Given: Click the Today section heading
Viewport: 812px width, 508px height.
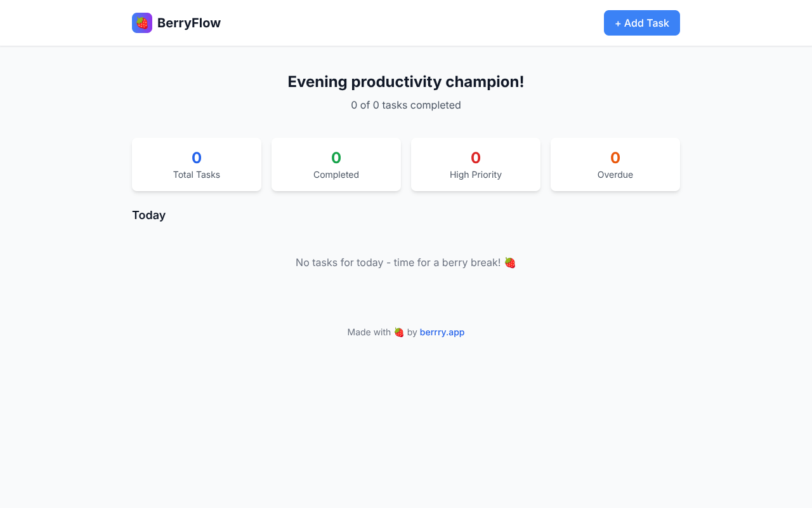Looking at the screenshot, I should (148, 215).
